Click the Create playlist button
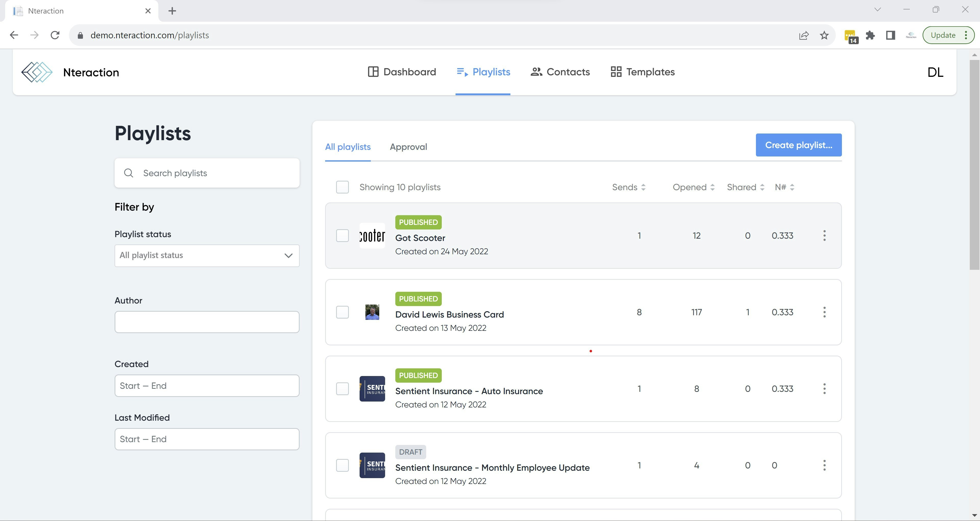The height and width of the screenshot is (521, 980). click(x=799, y=145)
